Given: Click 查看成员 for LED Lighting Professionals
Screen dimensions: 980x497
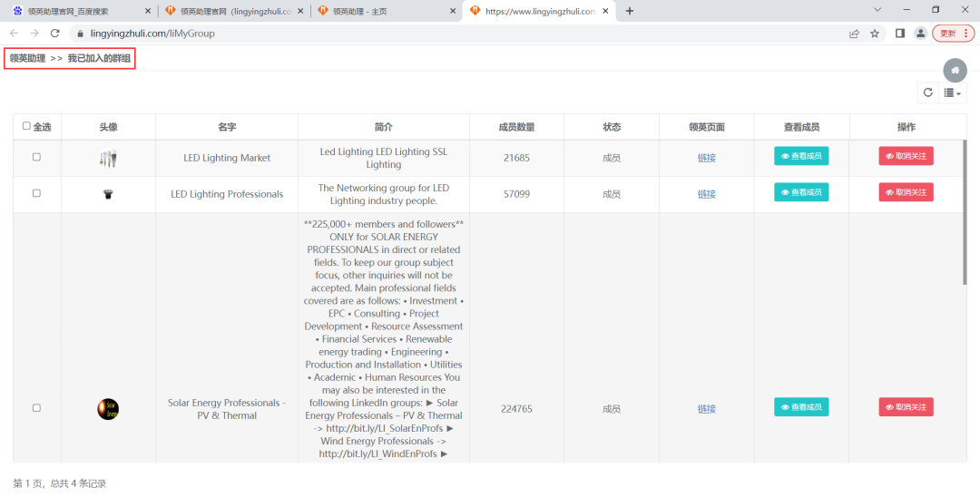Looking at the screenshot, I should [x=801, y=192].
